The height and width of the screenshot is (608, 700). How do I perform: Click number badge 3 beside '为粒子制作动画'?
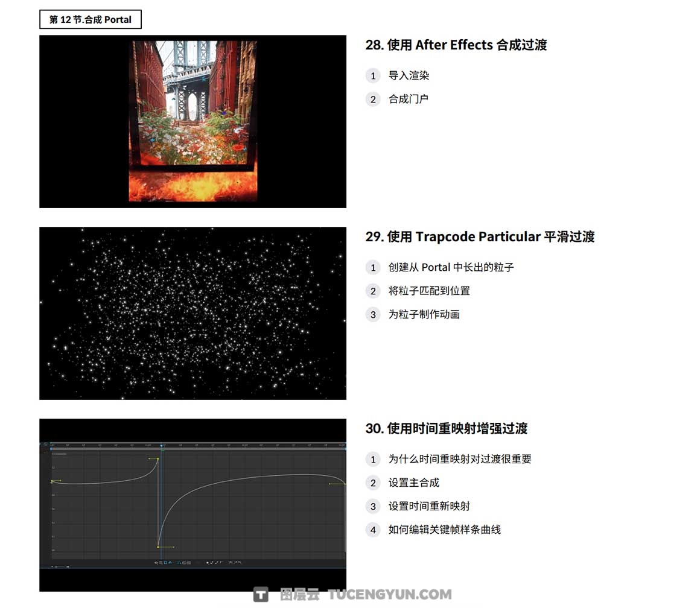[373, 315]
